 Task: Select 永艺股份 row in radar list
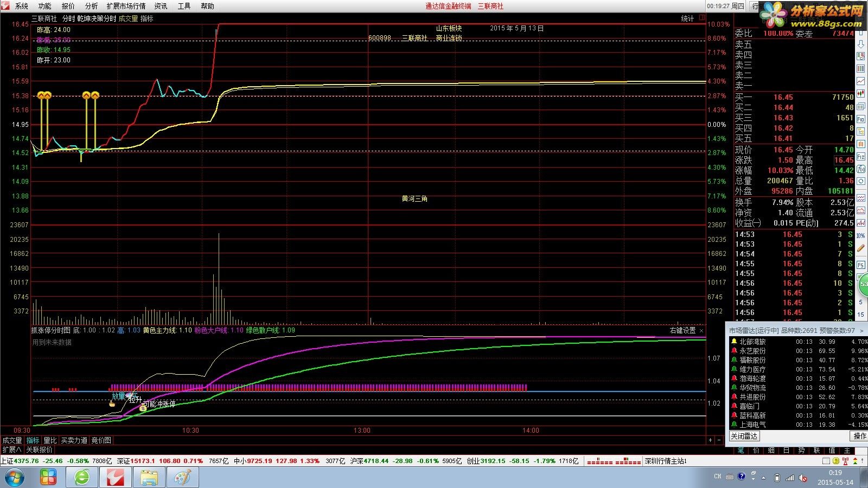pyautogui.click(x=798, y=351)
